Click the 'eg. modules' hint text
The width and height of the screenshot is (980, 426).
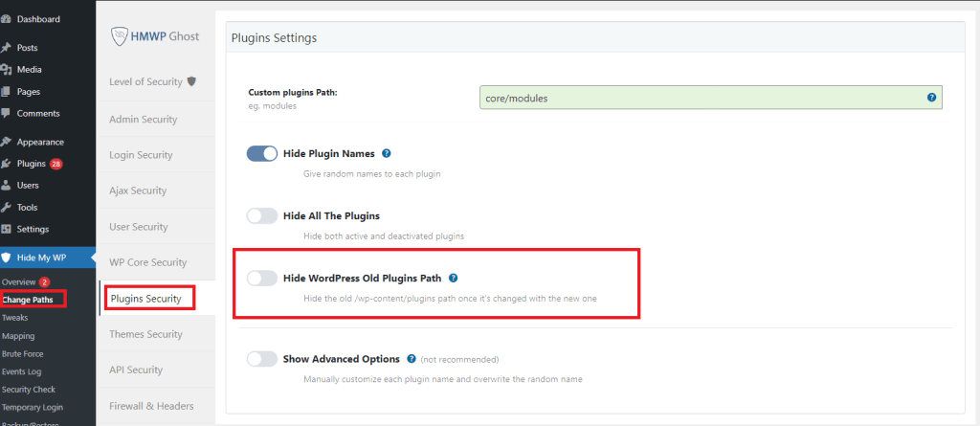pos(272,105)
